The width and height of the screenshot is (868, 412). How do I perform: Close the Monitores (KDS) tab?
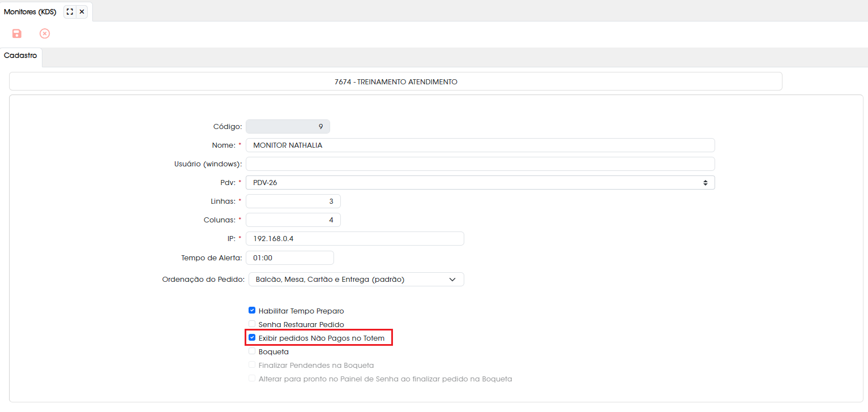[x=82, y=11]
